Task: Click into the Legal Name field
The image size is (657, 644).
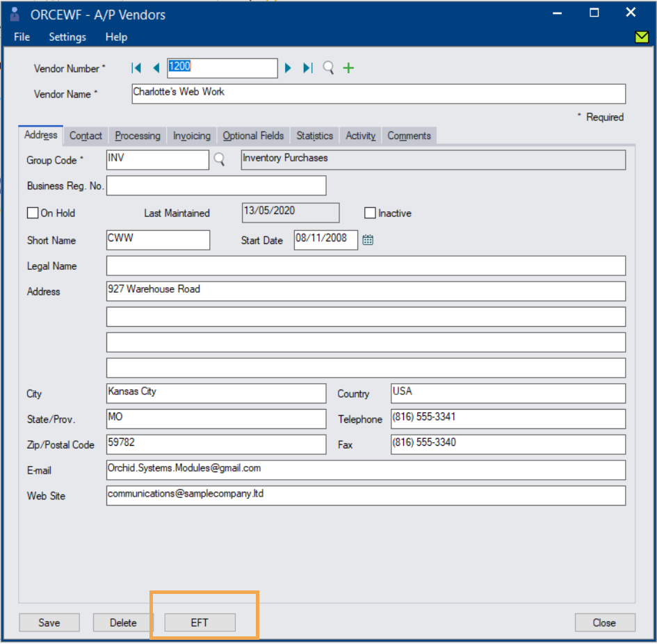Action: 366,266
